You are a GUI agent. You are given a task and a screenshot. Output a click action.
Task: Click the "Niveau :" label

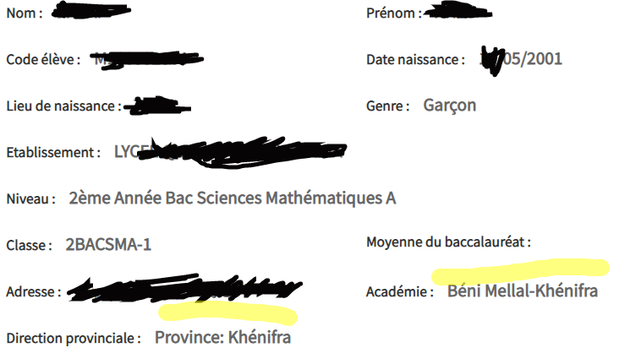pos(31,199)
